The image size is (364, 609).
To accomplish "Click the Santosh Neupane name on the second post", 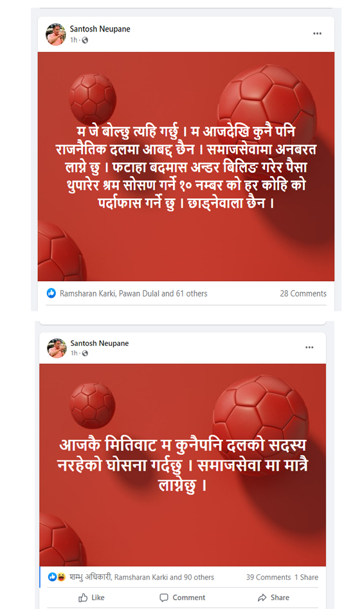I will coord(100,343).
